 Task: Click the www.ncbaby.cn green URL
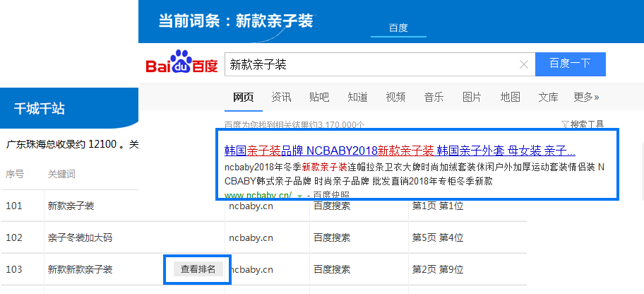258,195
